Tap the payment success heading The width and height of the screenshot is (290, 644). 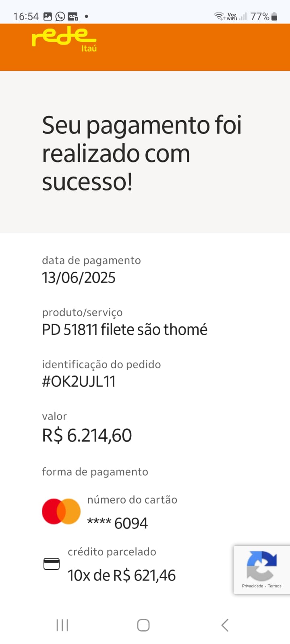(142, 153)
